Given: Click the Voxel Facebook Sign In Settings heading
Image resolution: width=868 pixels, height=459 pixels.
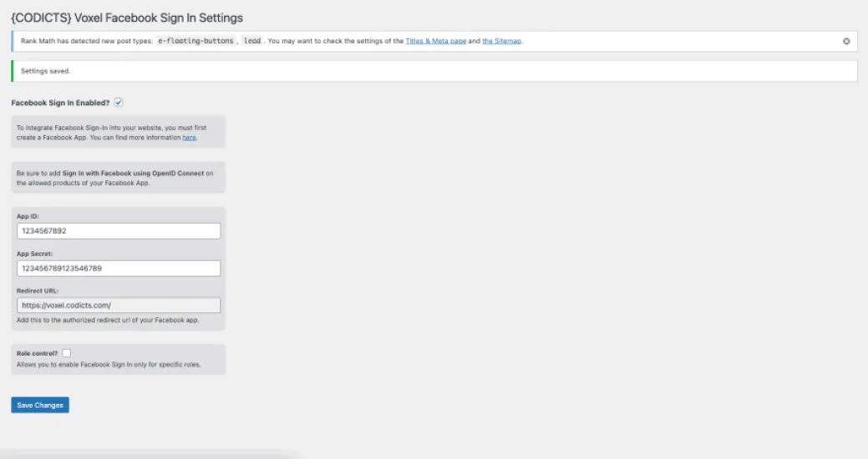Looking at the screenshot, I should click(127, 18).
